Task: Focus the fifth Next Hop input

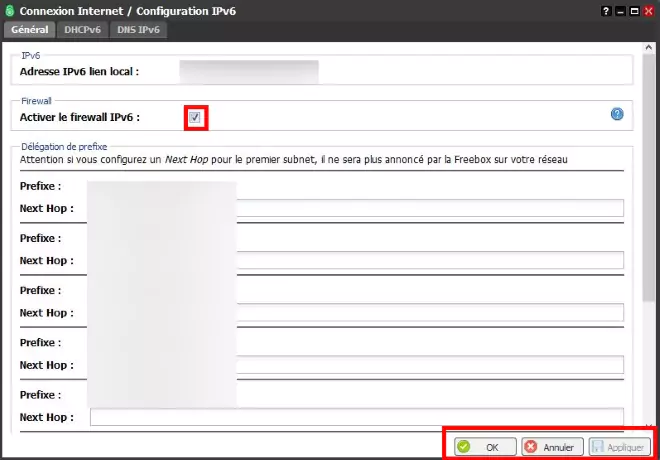Action: pos(430,416)
